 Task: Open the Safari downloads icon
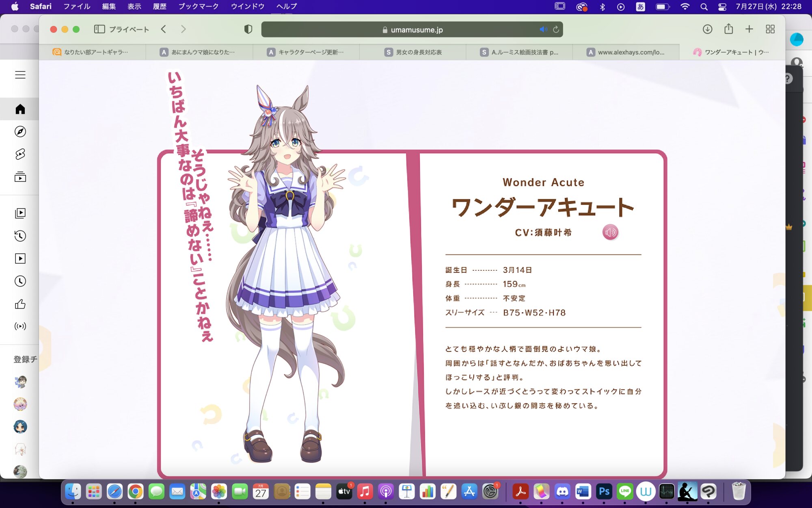(707, 29)
